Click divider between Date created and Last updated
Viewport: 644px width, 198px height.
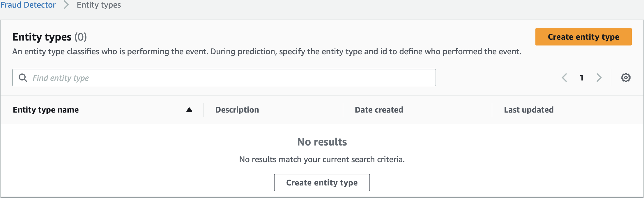[x=492, y=110]
